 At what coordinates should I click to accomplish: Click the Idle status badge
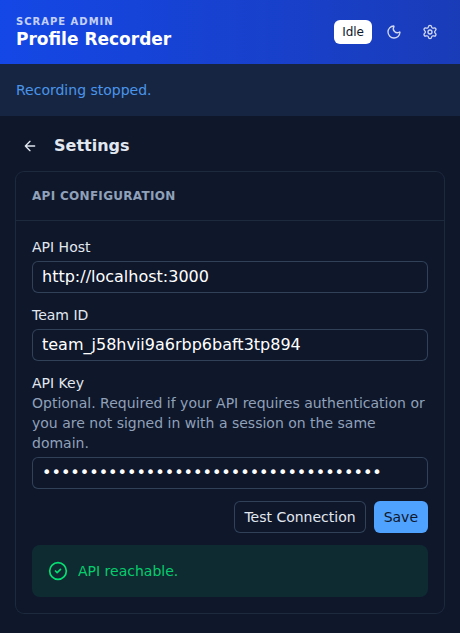[353, 32]
